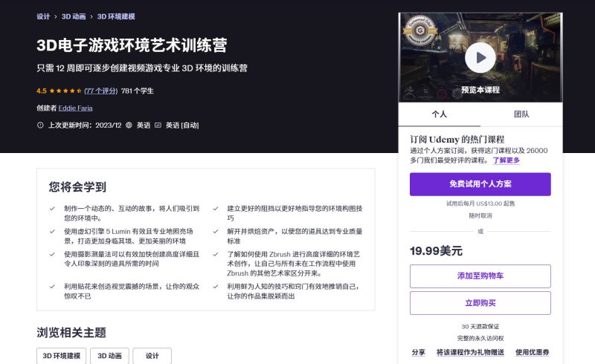Image resolution: width=595 pixels, height=364 pixels.
Task: Click the 浏览相关主题 heading
Action: (71, 333)
